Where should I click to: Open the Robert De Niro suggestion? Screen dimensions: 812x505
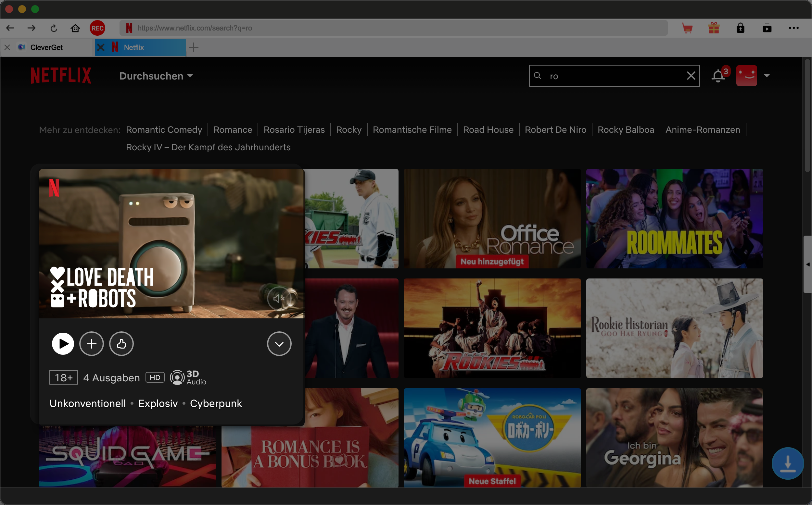point(555,129)
